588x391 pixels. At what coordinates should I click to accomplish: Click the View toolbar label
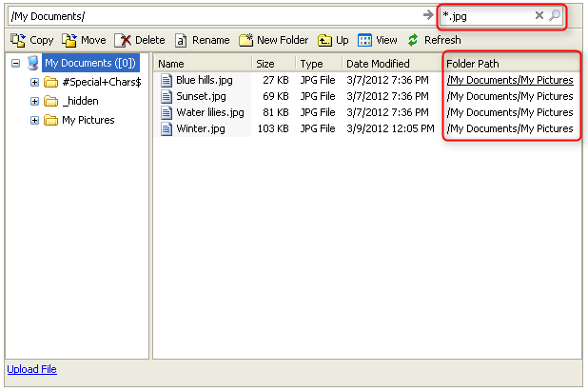coord(386,40)
